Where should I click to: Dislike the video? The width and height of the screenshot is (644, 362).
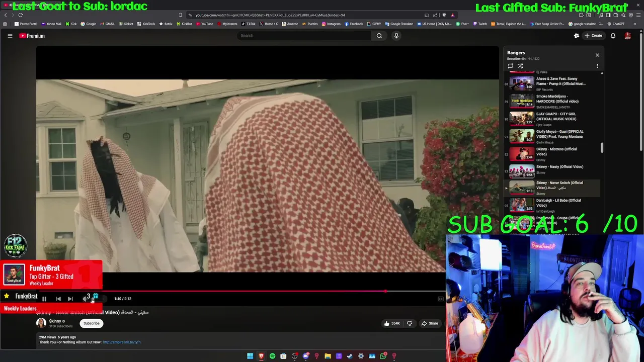coord(410,323)
